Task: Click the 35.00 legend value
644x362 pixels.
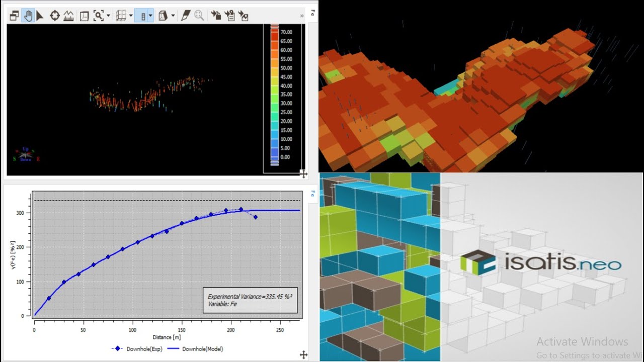Action: tap(286, 95)
